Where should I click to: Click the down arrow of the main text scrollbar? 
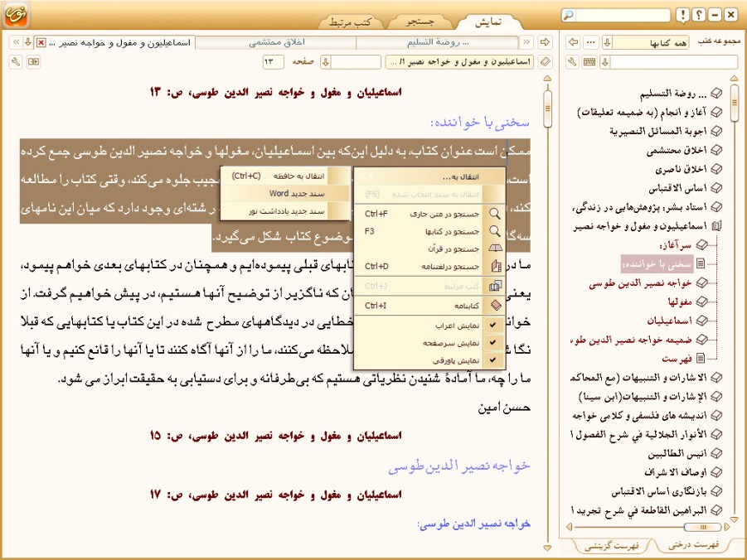(x=547, y=548)
